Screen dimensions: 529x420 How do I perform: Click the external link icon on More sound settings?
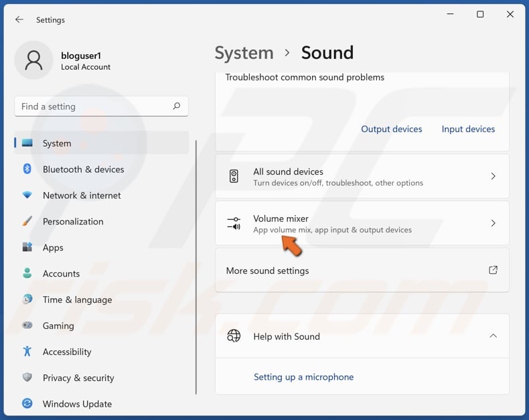pos(493,270)
